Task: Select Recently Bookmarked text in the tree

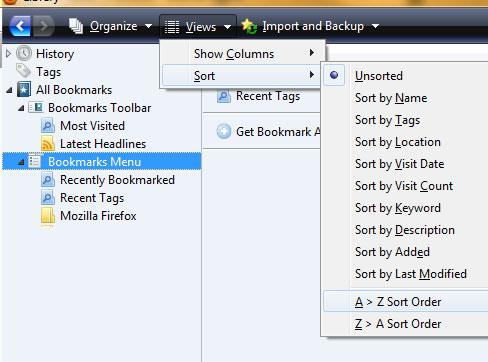Action: tap(117, 180)
